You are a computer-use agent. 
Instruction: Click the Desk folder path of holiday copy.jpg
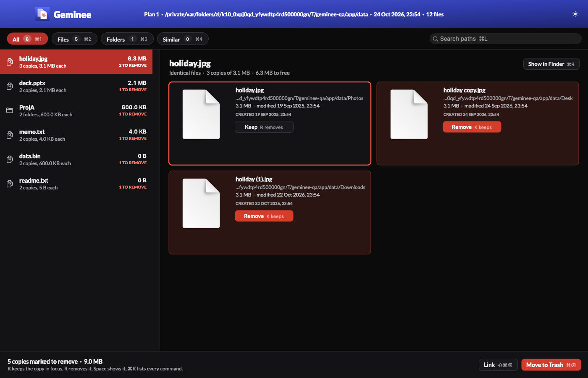click(x=508, y=98)
